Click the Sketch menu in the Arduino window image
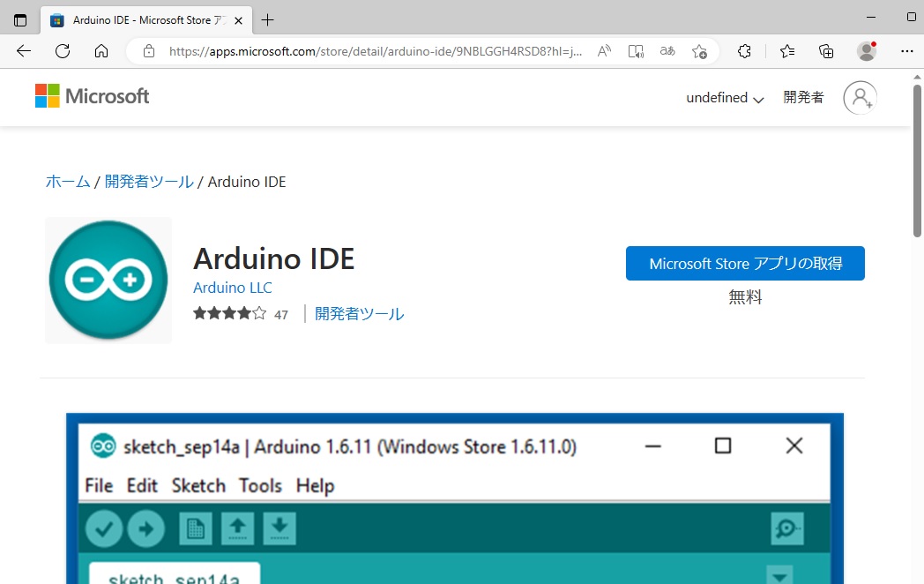Screen dimensions: 924x584 pyautogui.click(x=197, y=485)
